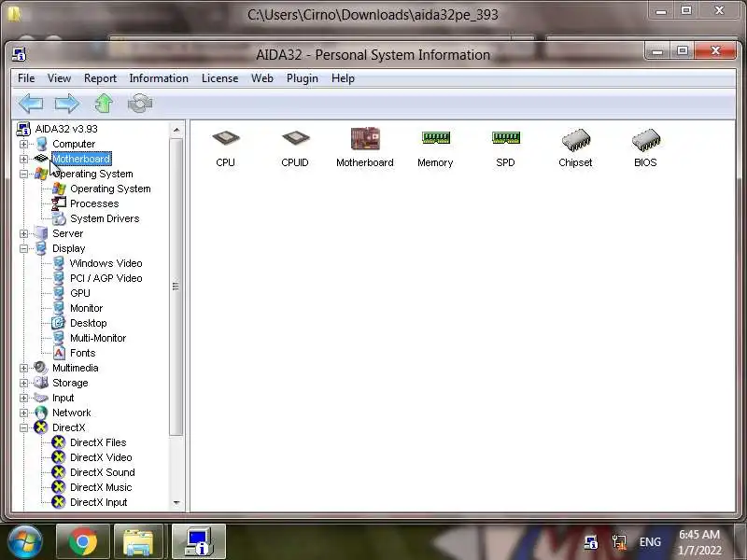Open the Chipset icon

coord(575,147)
